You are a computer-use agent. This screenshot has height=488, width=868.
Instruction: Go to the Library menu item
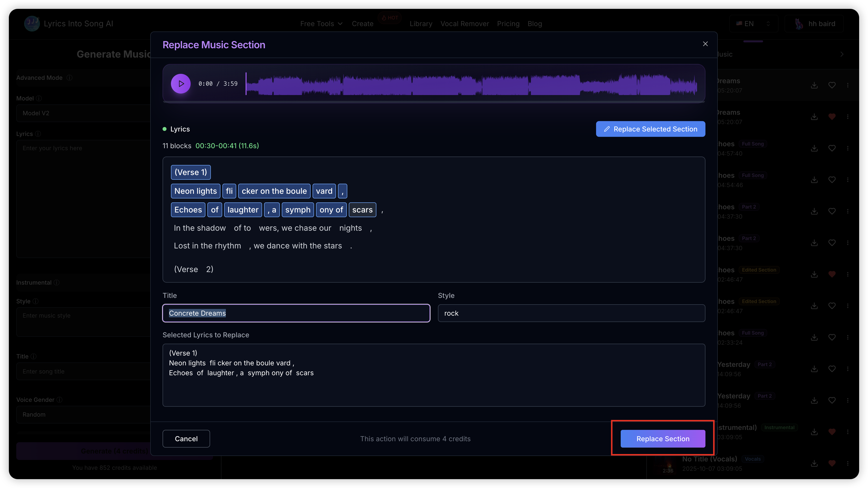click(x=421, y=24)
